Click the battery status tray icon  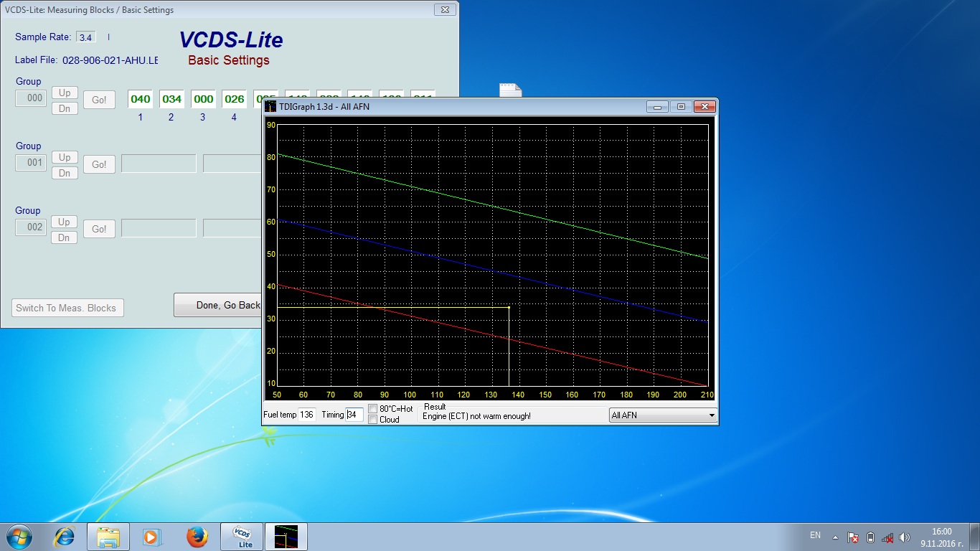click(870, 537)
